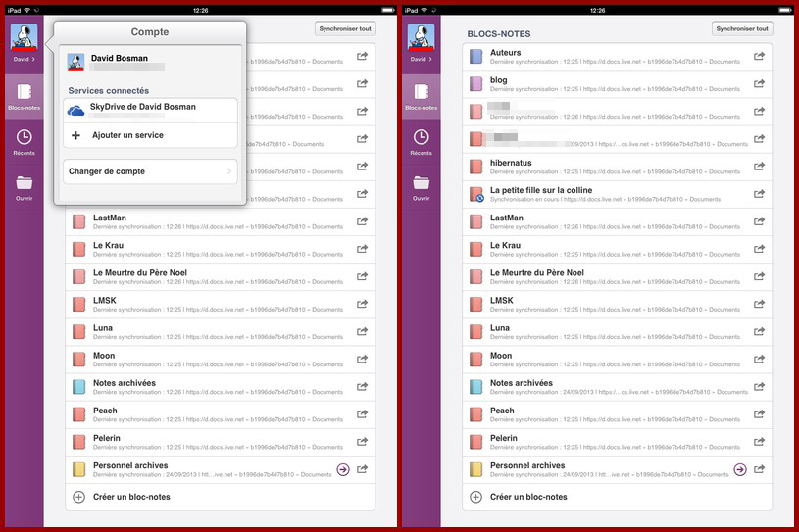Share the LMSK notebook in left screen
The width and height of the screenshot is (799, 532).
pyautogui.click(x=363, y=304)
